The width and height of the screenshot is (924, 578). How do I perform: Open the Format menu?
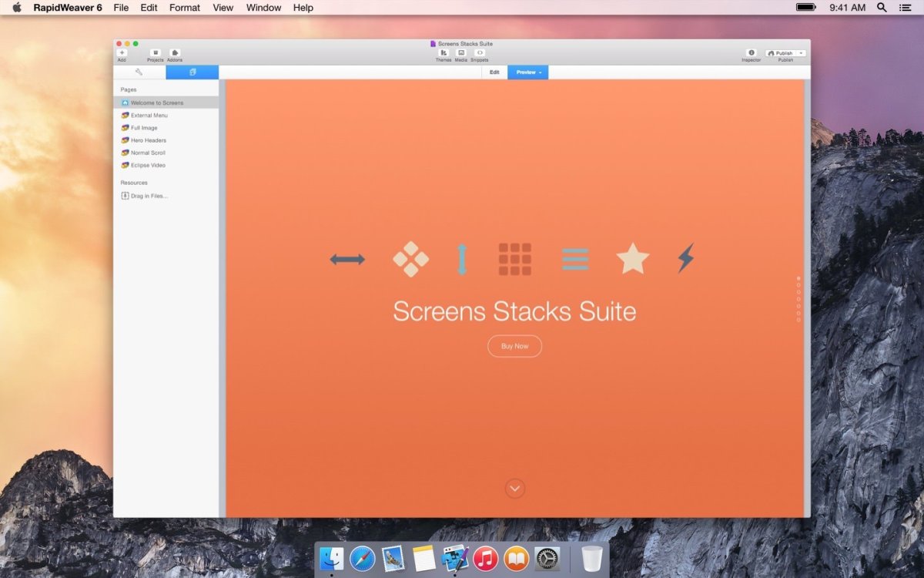coord(184,8)
